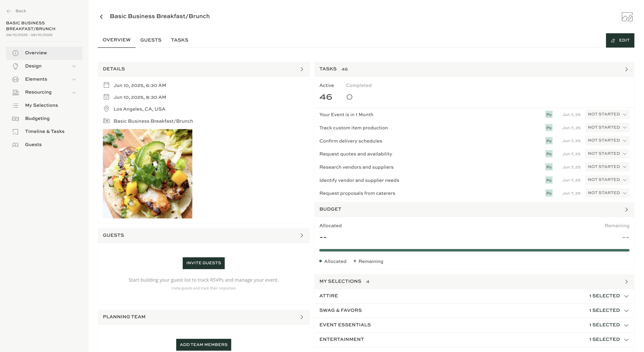
Task: Expand the Elements sidebar section
Action: point(74,79)
